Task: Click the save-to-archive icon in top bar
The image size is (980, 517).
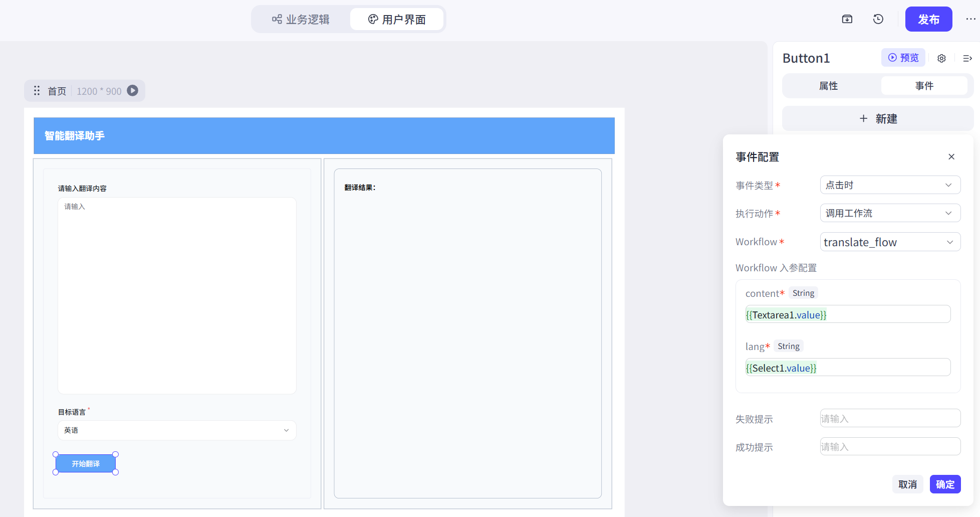Action: click(847, 19)
